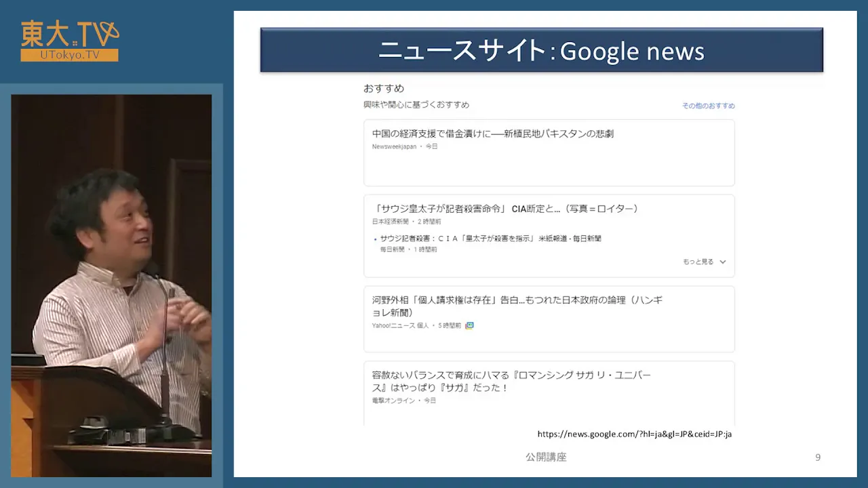
Task: Click the UTokyo.TV logo
Action: click(70, 41)
